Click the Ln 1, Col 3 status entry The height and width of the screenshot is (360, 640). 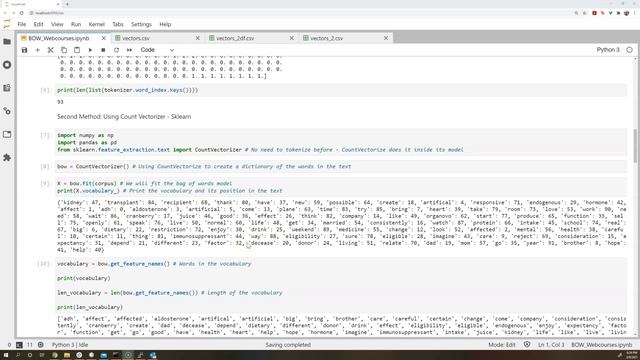coord(551,345)
